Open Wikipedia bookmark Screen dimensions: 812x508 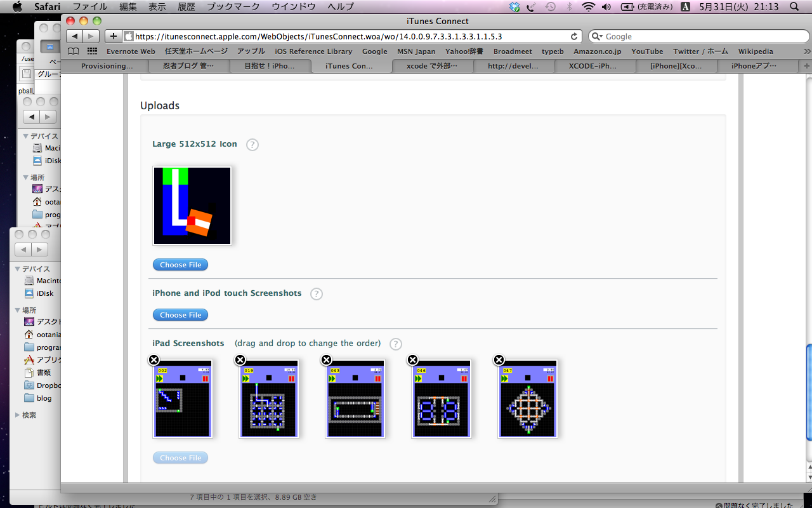pyautogui.click(x=756, y=51)
